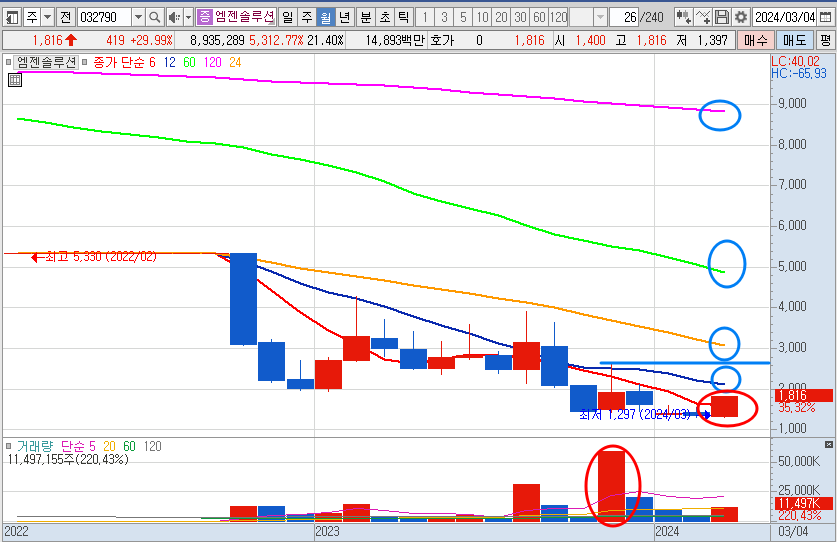
Task: Select interval 1 button
Action: click(x=425, y=18)
